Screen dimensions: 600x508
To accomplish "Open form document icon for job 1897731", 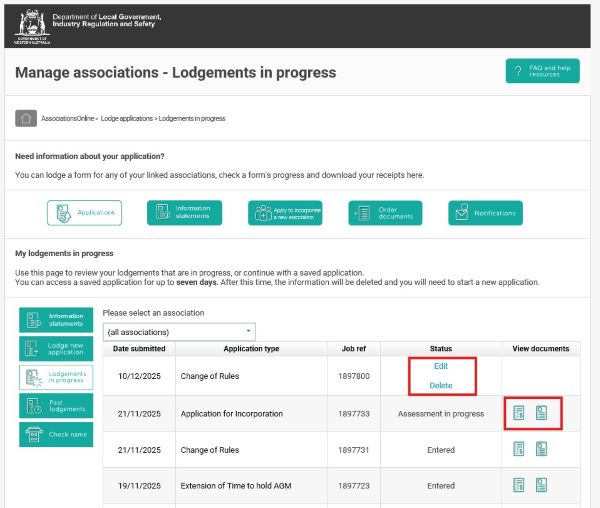I will coord(541,449).
